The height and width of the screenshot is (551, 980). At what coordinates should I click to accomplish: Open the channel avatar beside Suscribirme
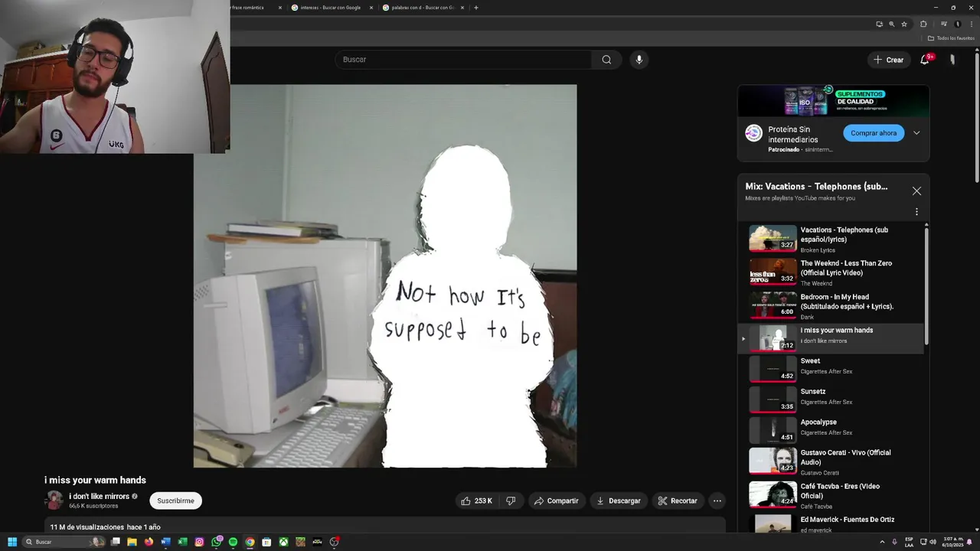coord(54,500)
